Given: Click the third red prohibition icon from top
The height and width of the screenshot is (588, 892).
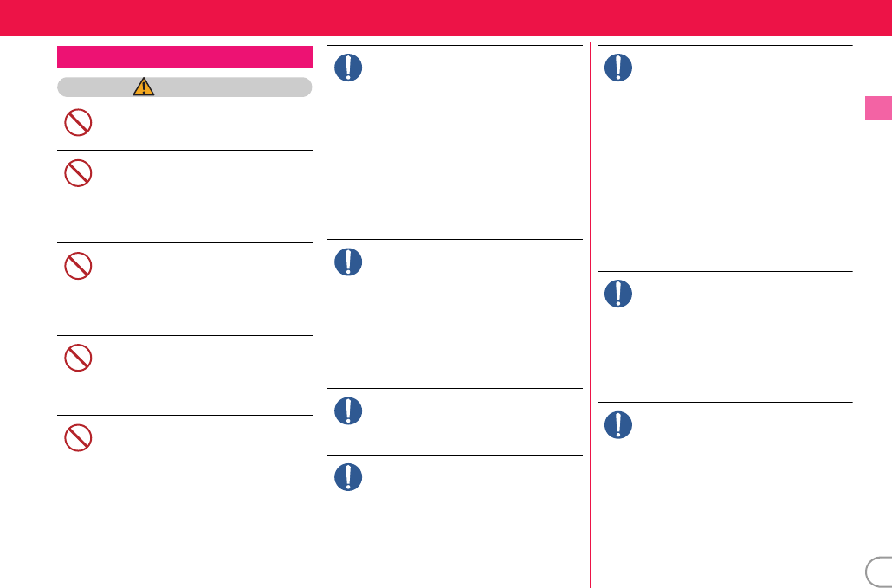Looking at the screenshot, I should tap(78, 266).
